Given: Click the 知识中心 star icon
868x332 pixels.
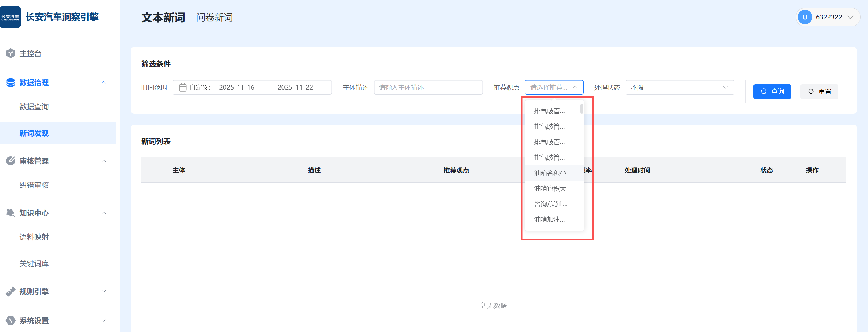Looking at the screenshot, I should (x=10, y=213).
